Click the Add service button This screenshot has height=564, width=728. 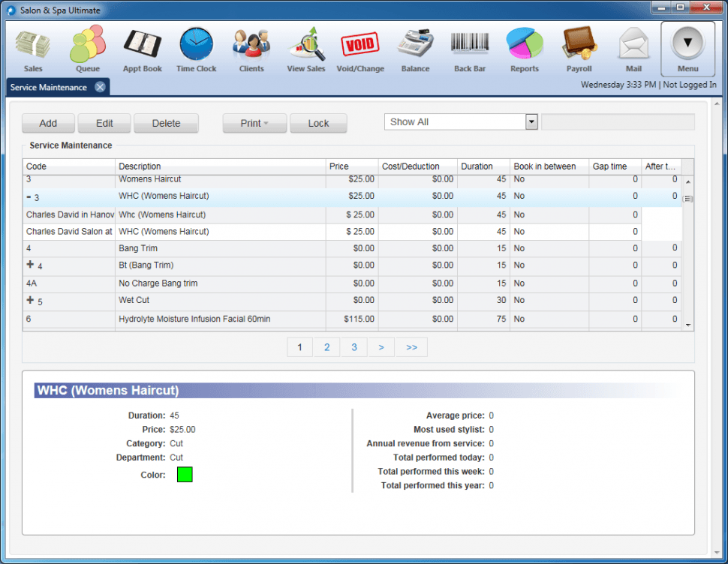point(48,124)
